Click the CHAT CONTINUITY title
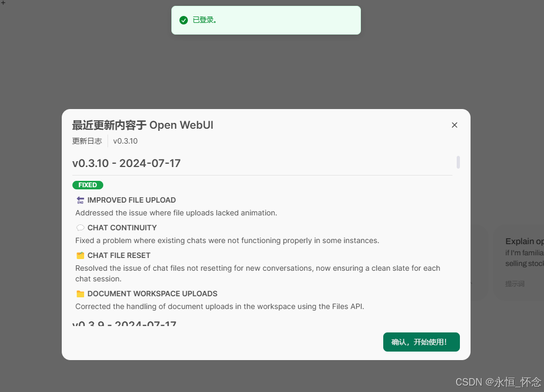The image size is (544, 392). click(122, 228)
